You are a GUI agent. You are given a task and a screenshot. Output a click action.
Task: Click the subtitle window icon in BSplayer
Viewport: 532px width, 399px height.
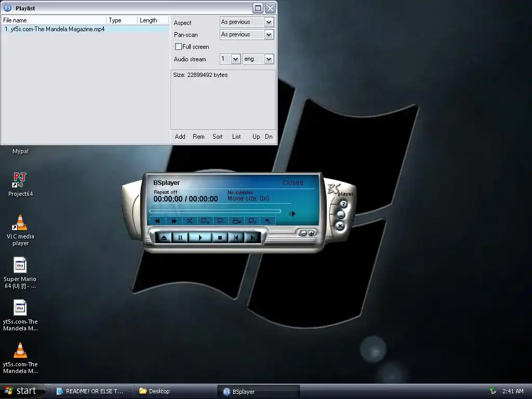[252, 221]
